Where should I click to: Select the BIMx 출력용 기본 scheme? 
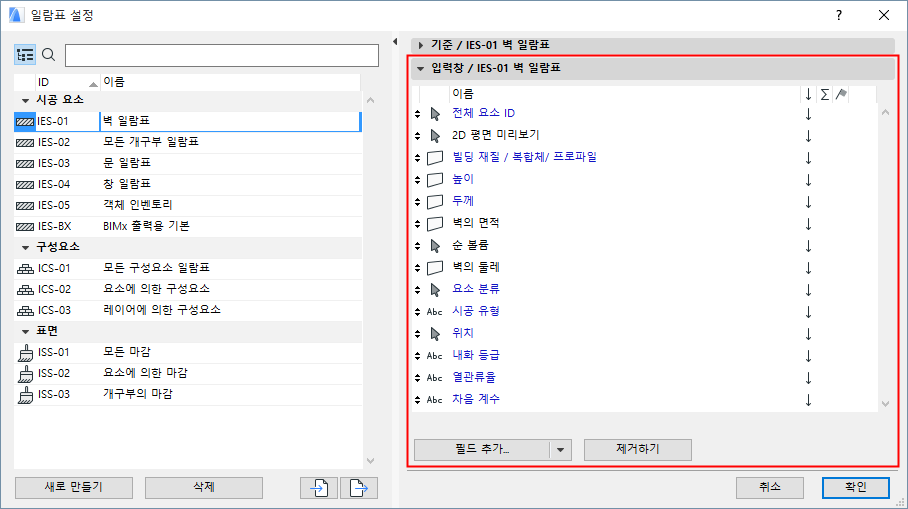pyautogui.click(x=188, y=226)
